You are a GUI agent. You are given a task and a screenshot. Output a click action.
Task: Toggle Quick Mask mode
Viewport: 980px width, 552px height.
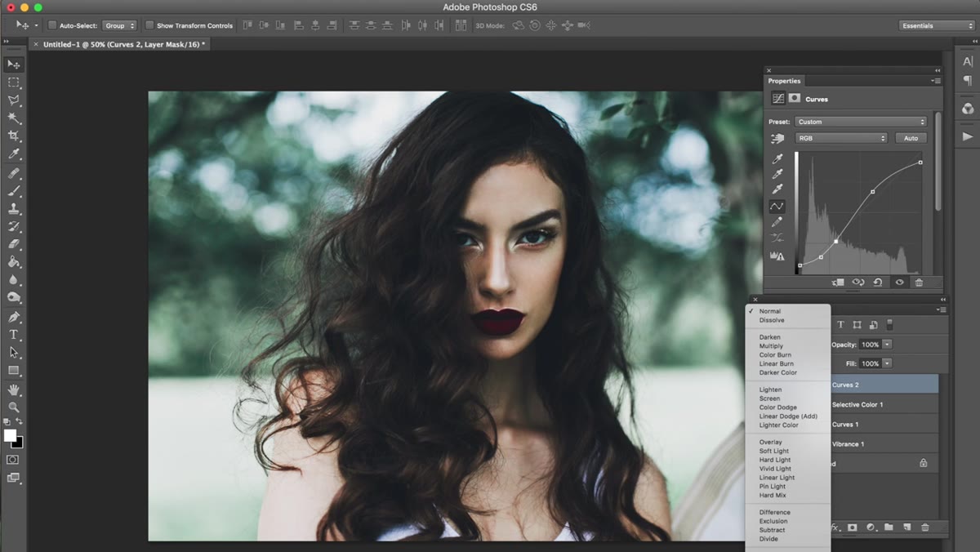pos(13,460)
